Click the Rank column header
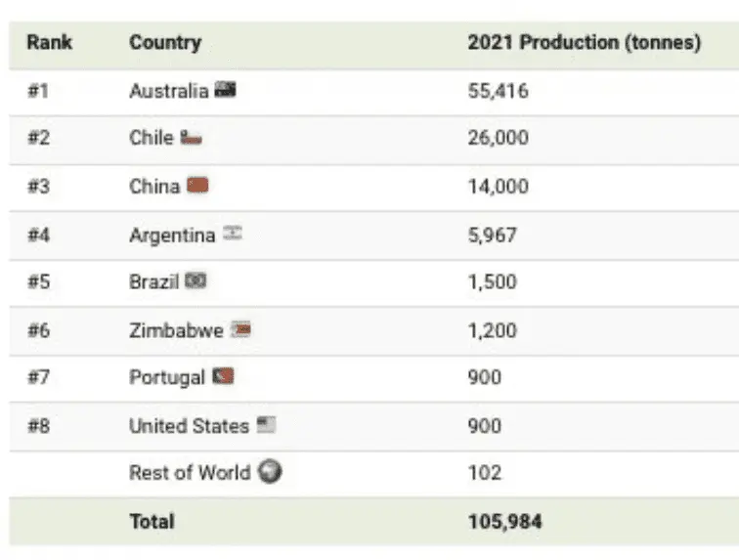The width and height of the screenshot is (739, 560). tap(49, 43)
